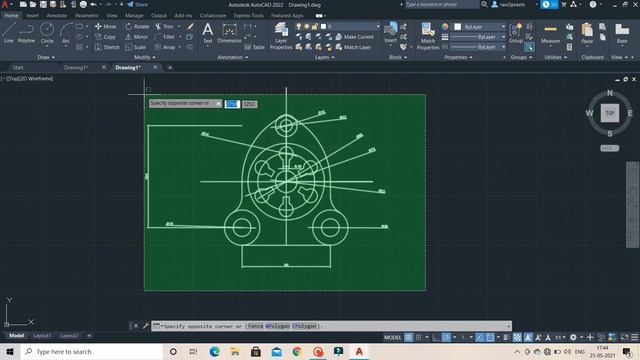Choose WPolygon option in command line
The height and width of the screenshot is (360, 640).
(278, 326)
